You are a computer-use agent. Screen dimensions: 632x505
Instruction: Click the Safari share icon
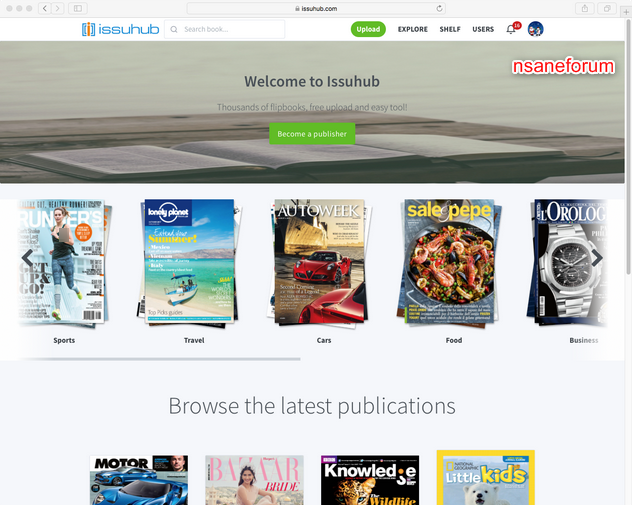(x=584, y=8)
